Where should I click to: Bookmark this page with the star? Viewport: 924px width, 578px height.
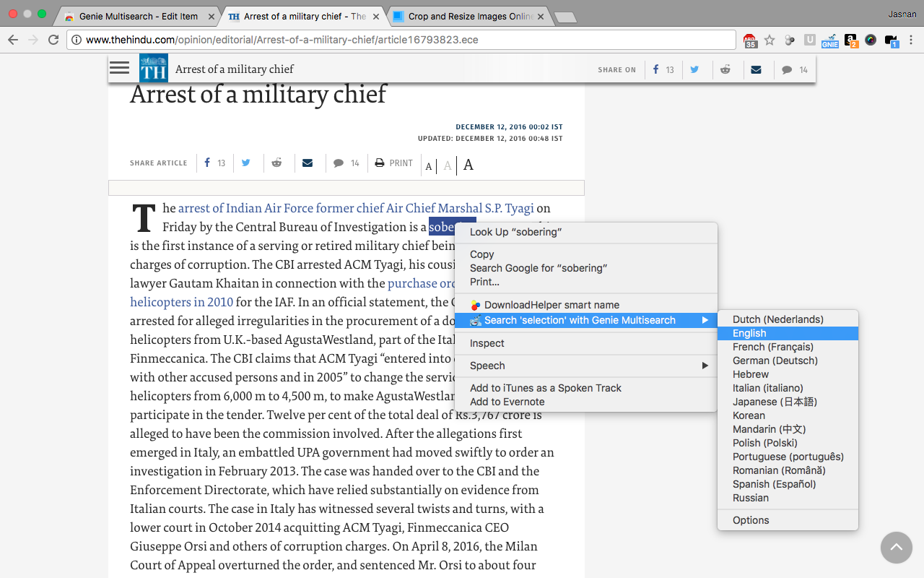pos(770,40)
